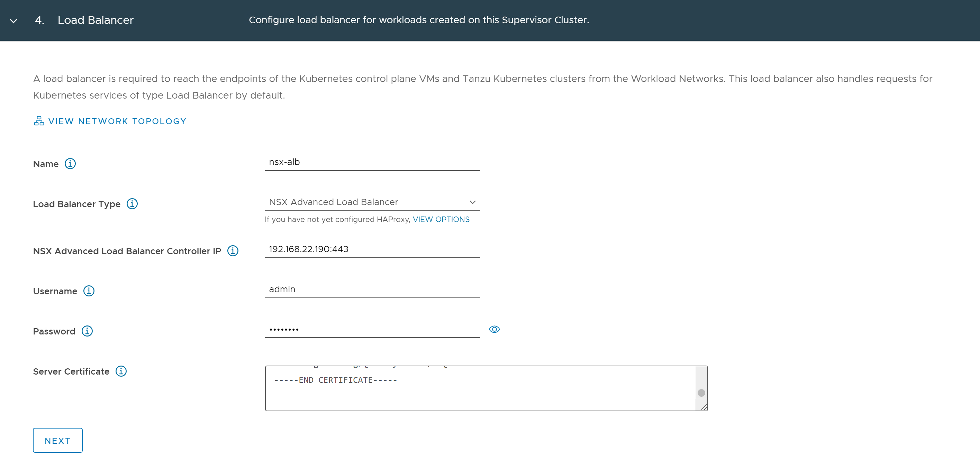Show the Password field info tooltip
This screenshot has width=980, height=469.
[87, 331]
